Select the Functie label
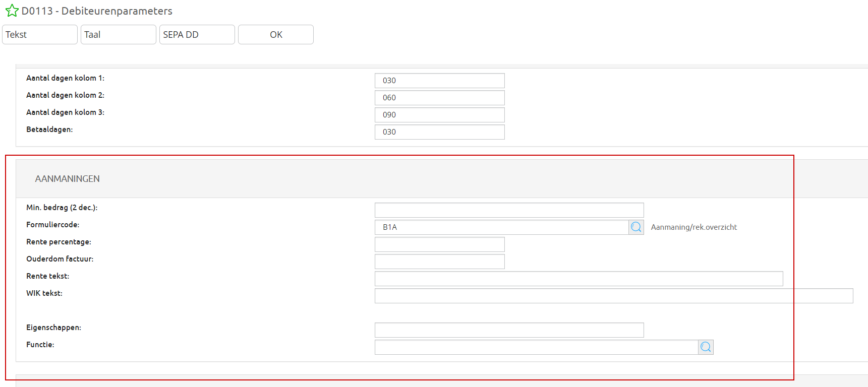Screen dimensions: 868x387 [x=40, y=345]
